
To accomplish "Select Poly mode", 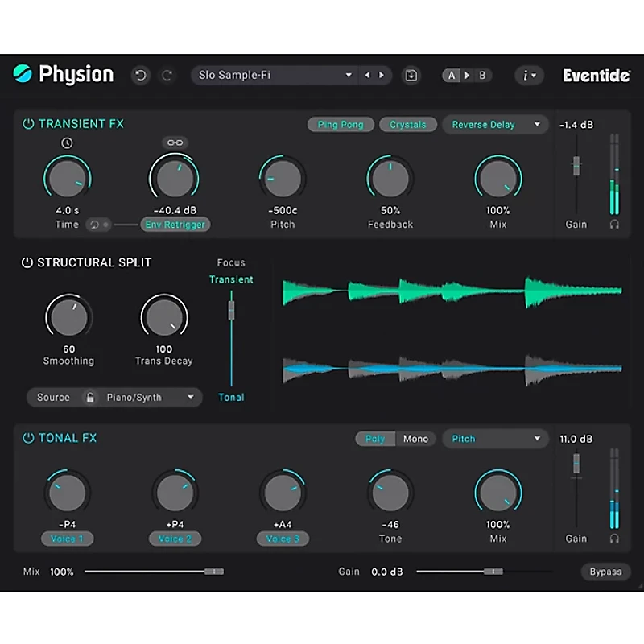I will [375, 439].
